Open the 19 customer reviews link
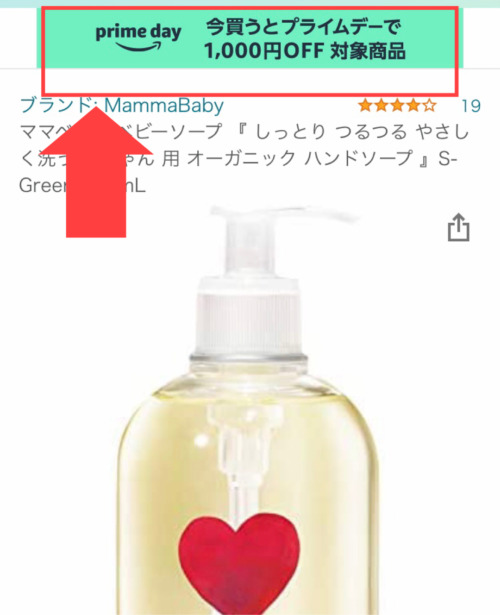500x615 pixels. pyautogui.click(x=471, y=106)
